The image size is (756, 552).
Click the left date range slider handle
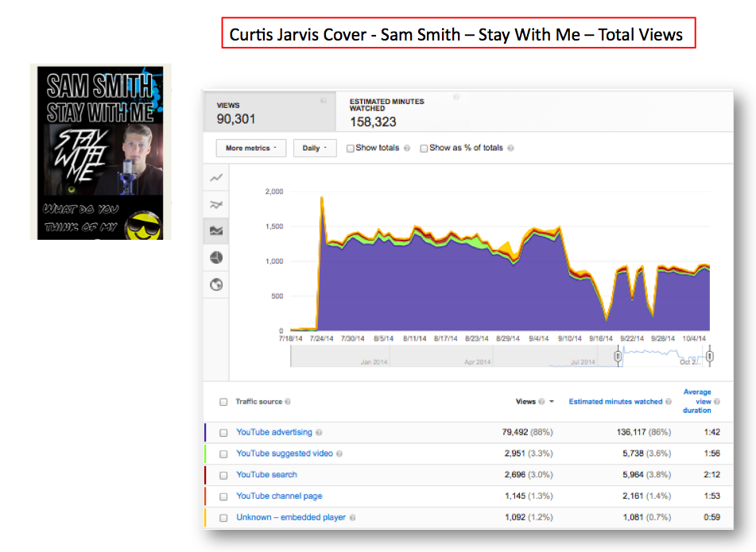tap(618, 357)
